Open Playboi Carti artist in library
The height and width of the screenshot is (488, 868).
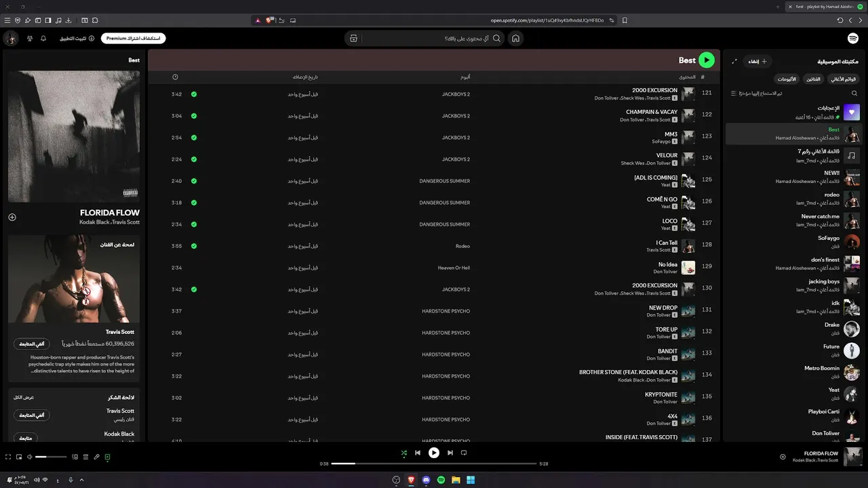coord(793,416)
